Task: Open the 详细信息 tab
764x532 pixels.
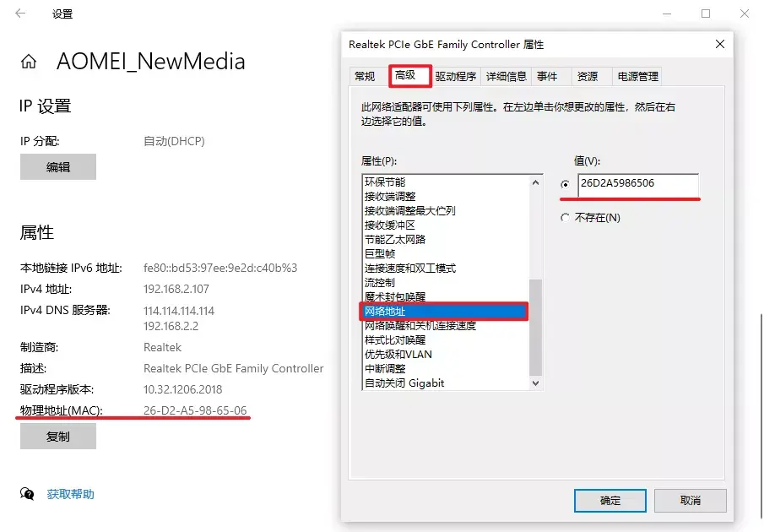Action: click(506, 77)
